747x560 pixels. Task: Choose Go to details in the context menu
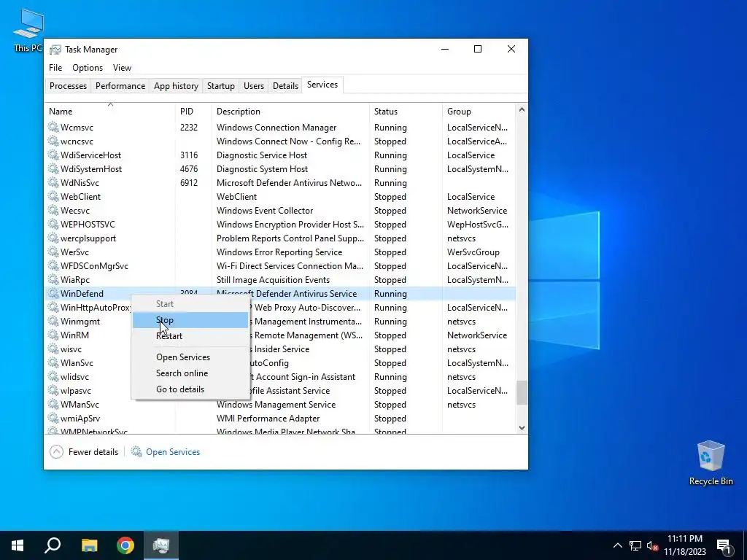(x=190, y=389)
